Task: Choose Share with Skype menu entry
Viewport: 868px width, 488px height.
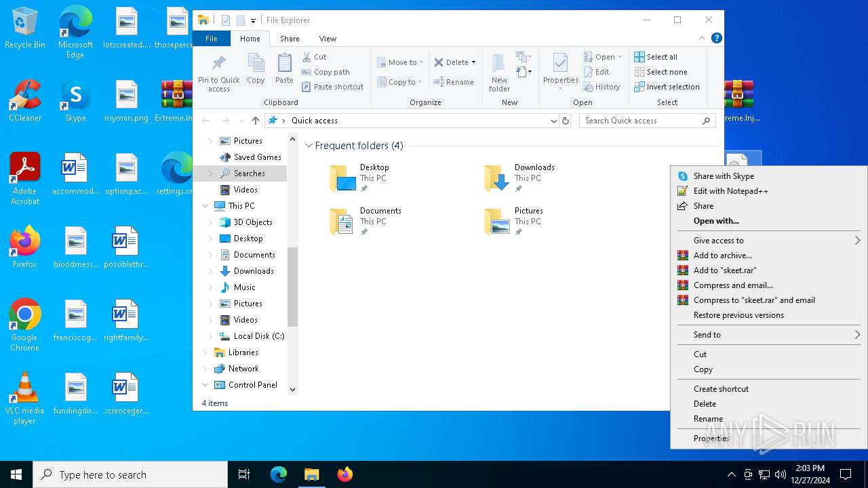Action: 768,176
